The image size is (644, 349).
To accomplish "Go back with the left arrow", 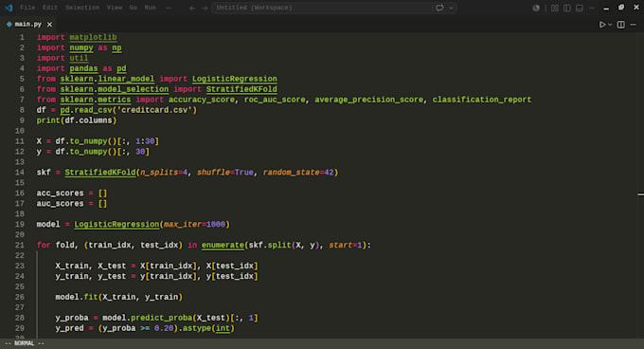I will tap(192, 8).
